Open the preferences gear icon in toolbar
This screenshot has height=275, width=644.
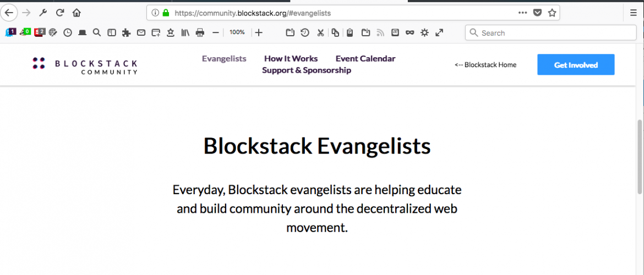coord(424,33)
